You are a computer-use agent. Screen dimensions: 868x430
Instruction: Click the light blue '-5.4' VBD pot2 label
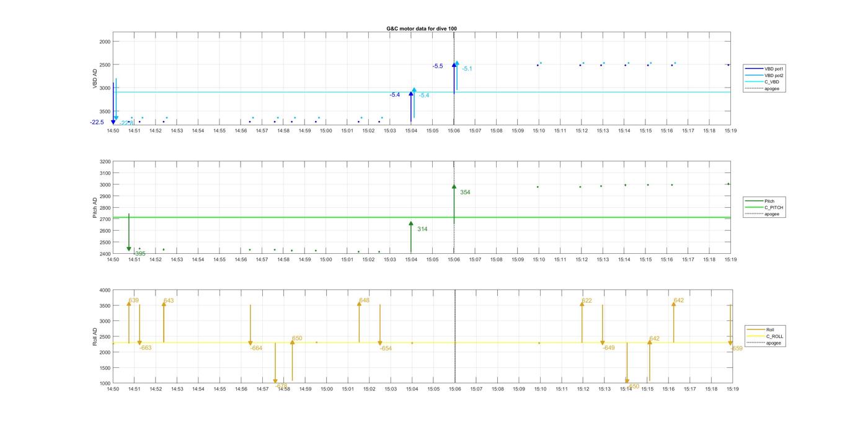coord(424,96)
